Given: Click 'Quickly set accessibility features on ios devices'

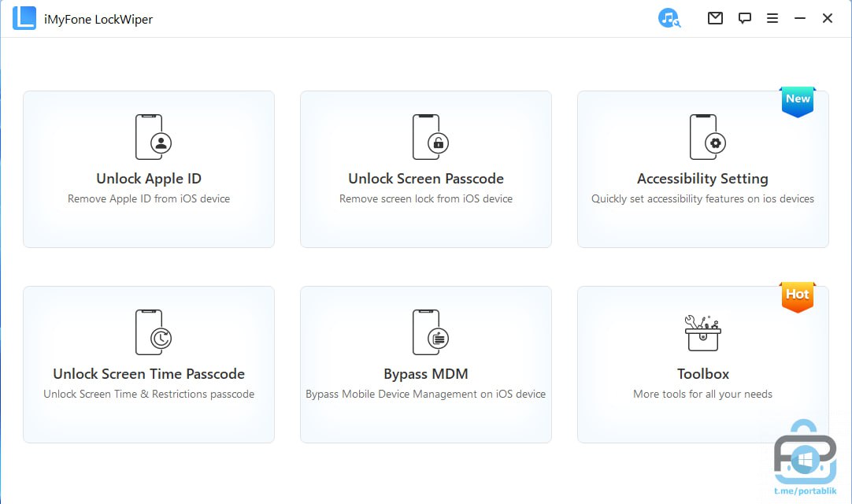Looking at the screenshot, I should [x=702, y=199].
